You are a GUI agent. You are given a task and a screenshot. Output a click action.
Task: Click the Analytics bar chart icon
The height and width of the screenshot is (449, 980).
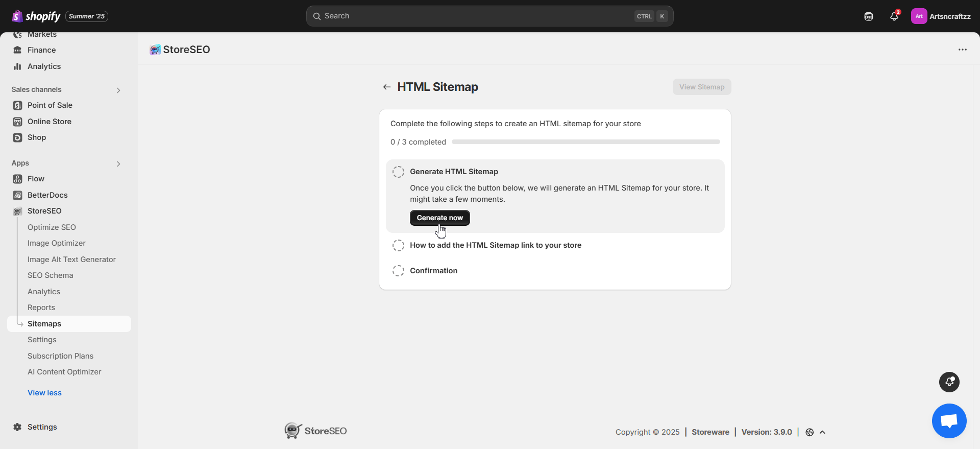pyautogui.click(x=17, y=66)
